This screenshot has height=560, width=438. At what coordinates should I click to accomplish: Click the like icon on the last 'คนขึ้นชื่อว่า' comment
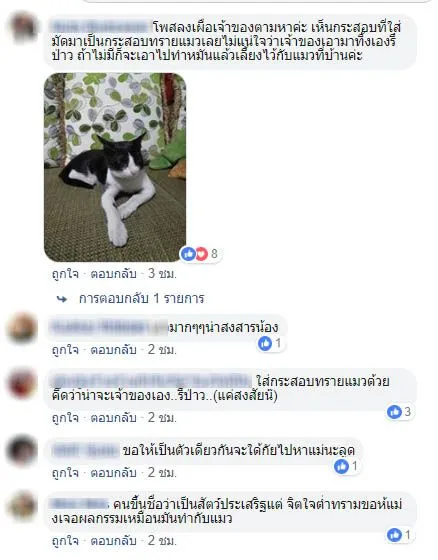(x=394, y=535)
